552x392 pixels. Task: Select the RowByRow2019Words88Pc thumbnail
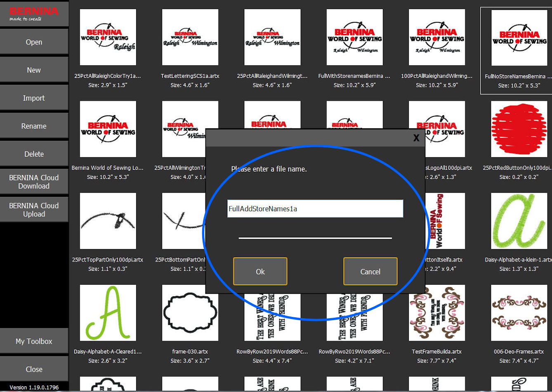(x=272, y=318)
